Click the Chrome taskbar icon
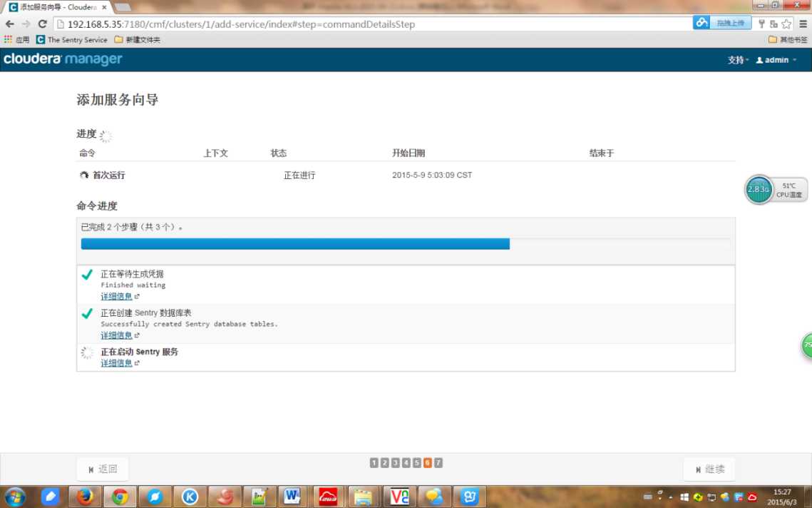 tap(120, 497)
